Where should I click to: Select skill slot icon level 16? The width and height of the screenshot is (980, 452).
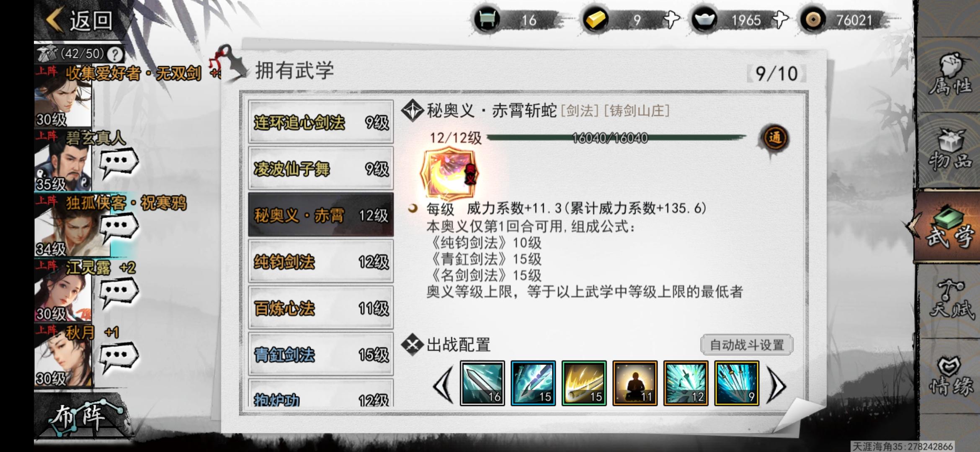click(x=482, y=383)
